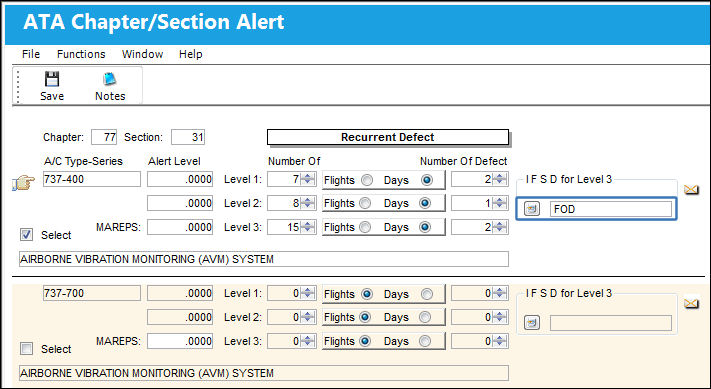Click the envelope icon for 737-700
This screenshot has width=711, height=389.
[691, 303]
